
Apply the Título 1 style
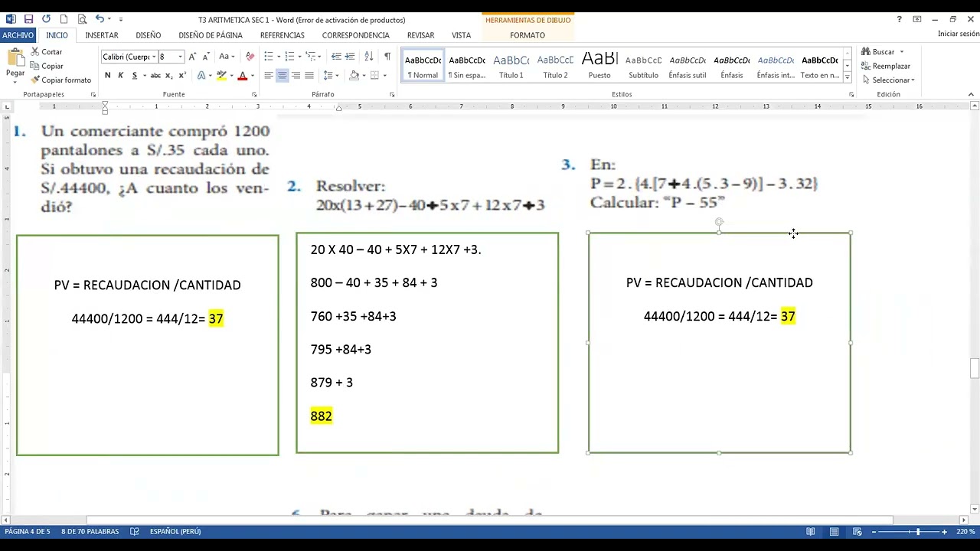511,66
